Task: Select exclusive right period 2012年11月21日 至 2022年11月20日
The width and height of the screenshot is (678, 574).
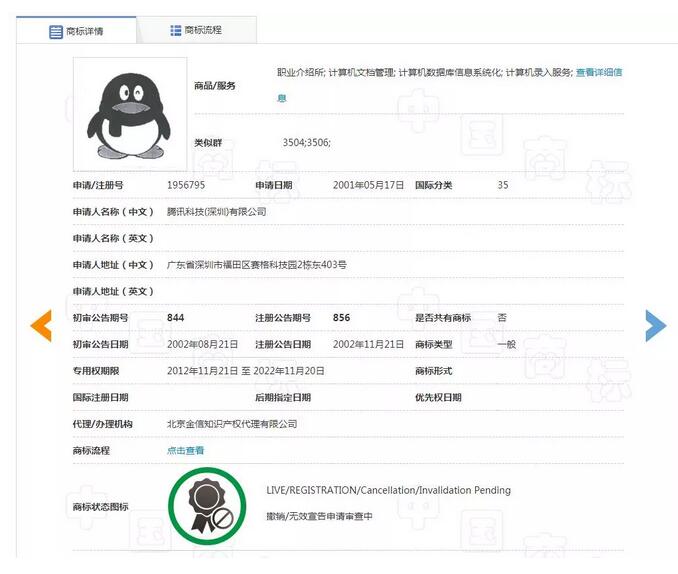Action: coord(246,371)
